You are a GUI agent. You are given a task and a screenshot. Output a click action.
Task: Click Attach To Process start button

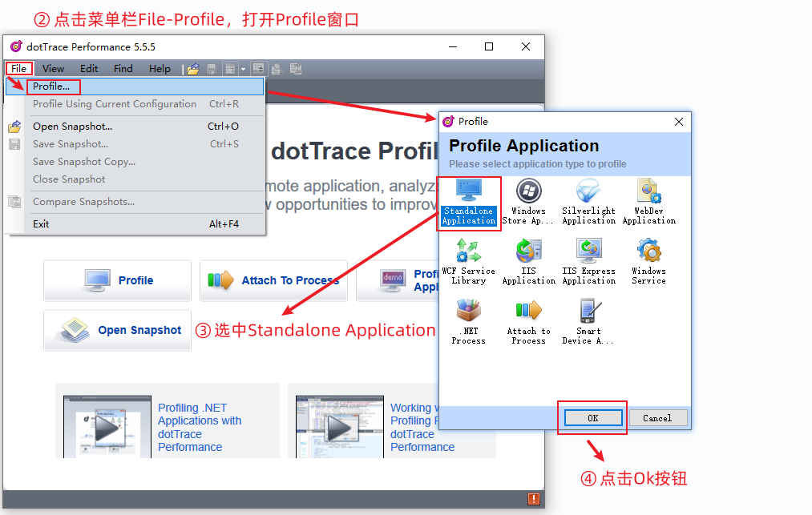[273, 280]
